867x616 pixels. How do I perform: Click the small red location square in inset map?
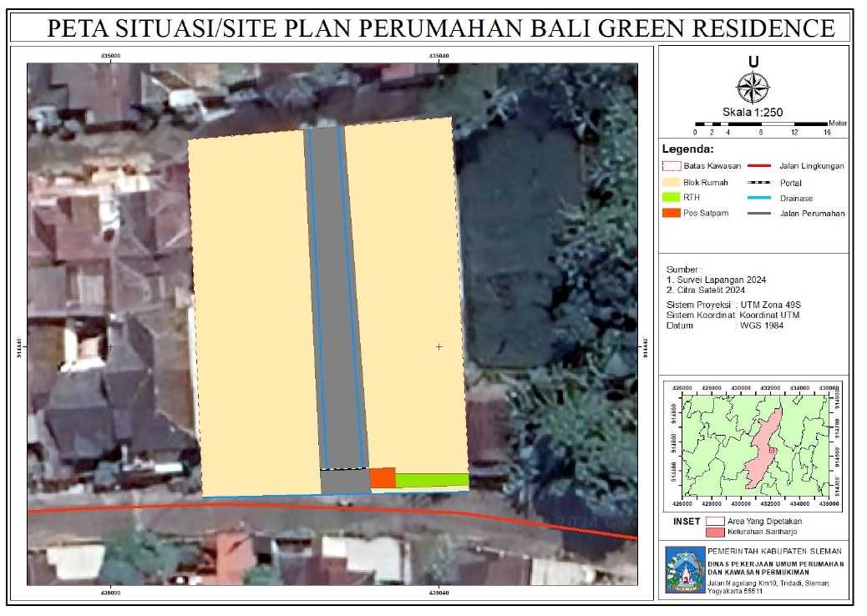point(772,451)
